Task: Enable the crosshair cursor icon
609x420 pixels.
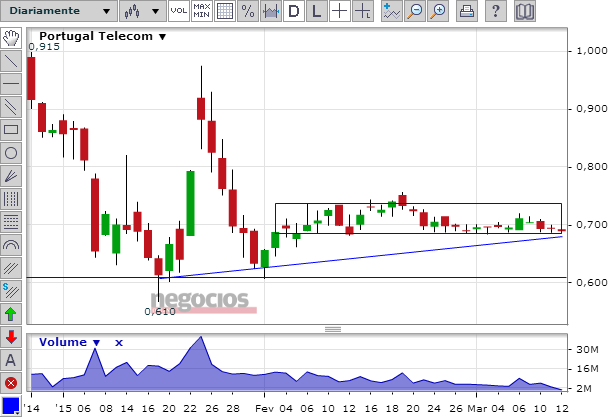Action: (339, 11)
